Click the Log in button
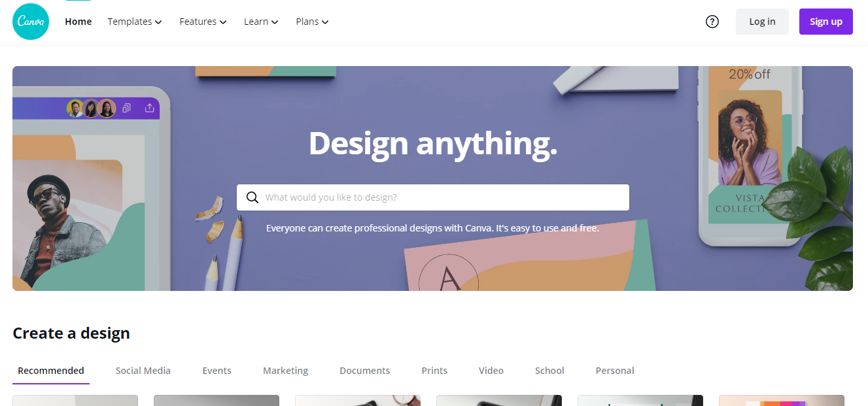 [762, 22]
